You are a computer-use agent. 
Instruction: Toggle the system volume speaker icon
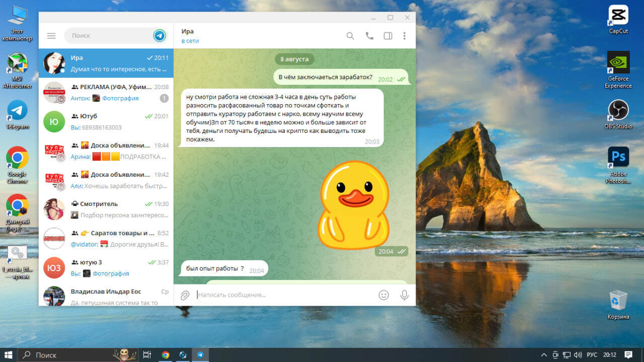[x=578, y=355]
